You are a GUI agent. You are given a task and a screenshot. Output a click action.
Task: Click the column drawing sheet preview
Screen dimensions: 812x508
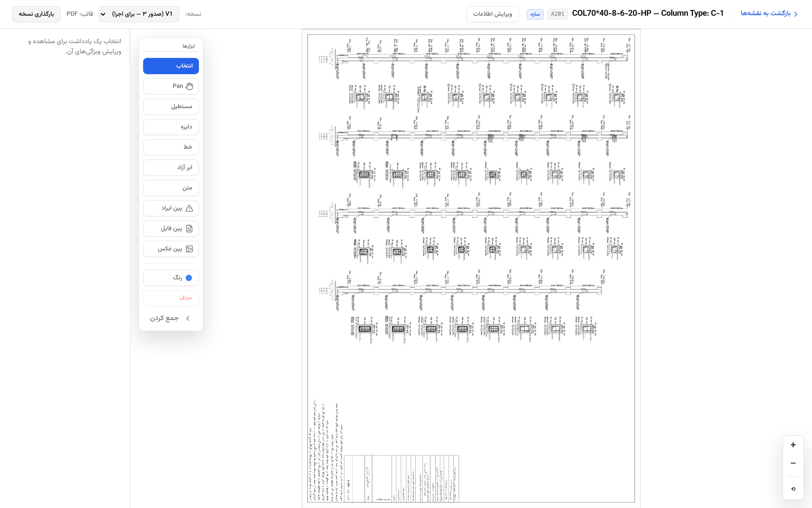[x=471, y=268]
